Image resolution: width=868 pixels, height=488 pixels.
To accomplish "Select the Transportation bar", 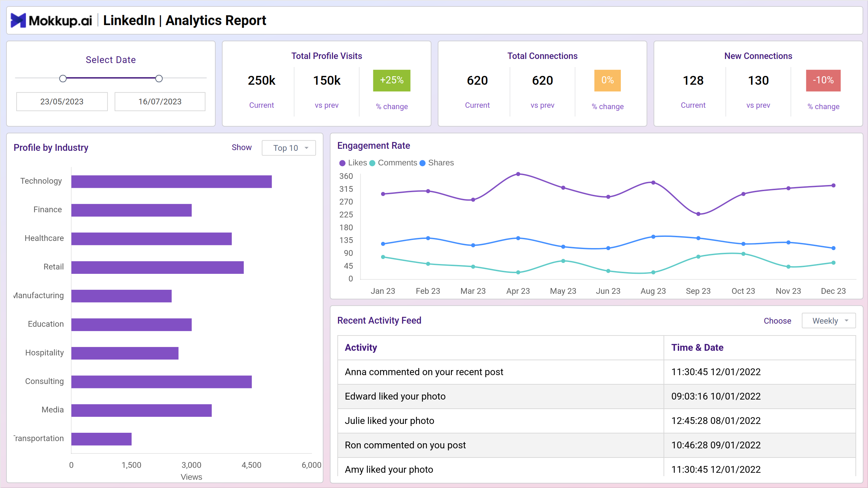I will pos(101,439).
